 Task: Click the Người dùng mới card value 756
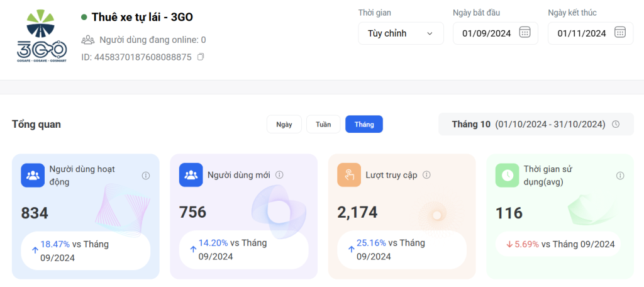[193, 213]
